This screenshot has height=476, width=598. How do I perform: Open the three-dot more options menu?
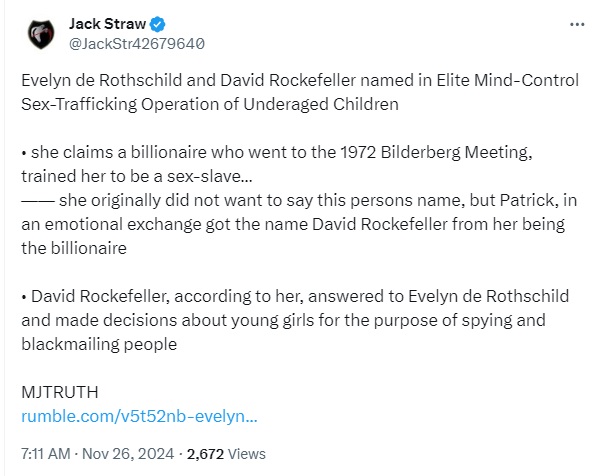tap(577, 24)
